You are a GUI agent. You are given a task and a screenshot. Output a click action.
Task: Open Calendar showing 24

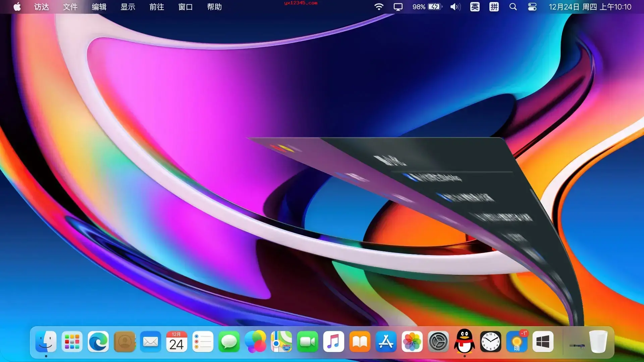(177, 342)
